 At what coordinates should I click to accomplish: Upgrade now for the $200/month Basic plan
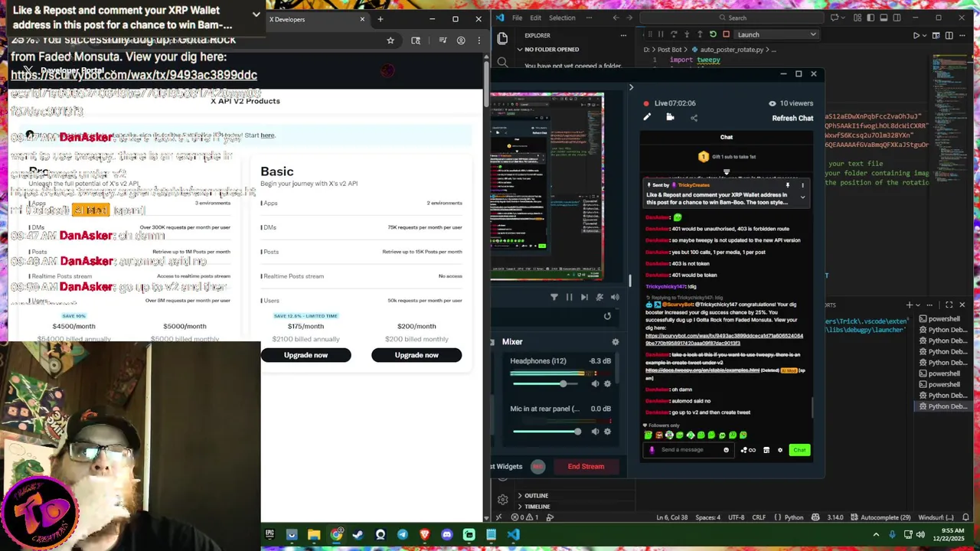click(x=416, y=355)
